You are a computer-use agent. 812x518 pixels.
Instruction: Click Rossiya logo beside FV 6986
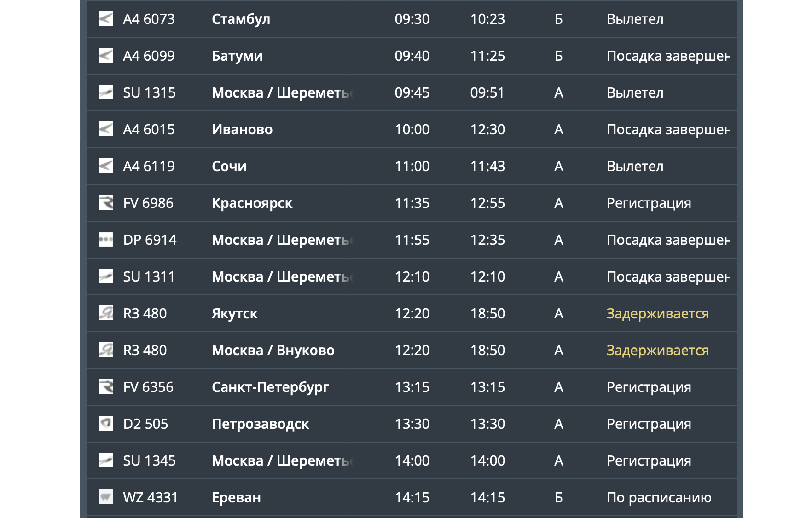[106, 203]
